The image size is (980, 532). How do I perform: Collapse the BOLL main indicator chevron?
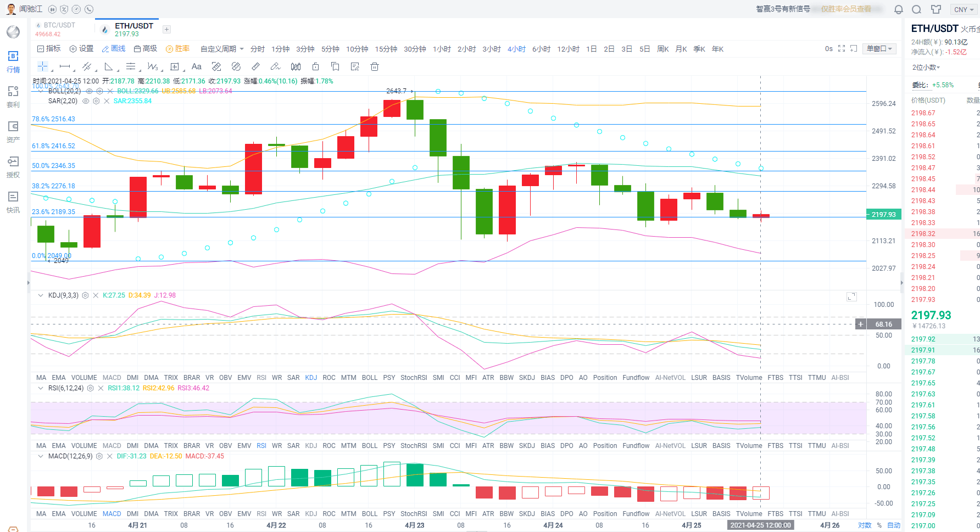pyautogui.click(x=40, y=91)
